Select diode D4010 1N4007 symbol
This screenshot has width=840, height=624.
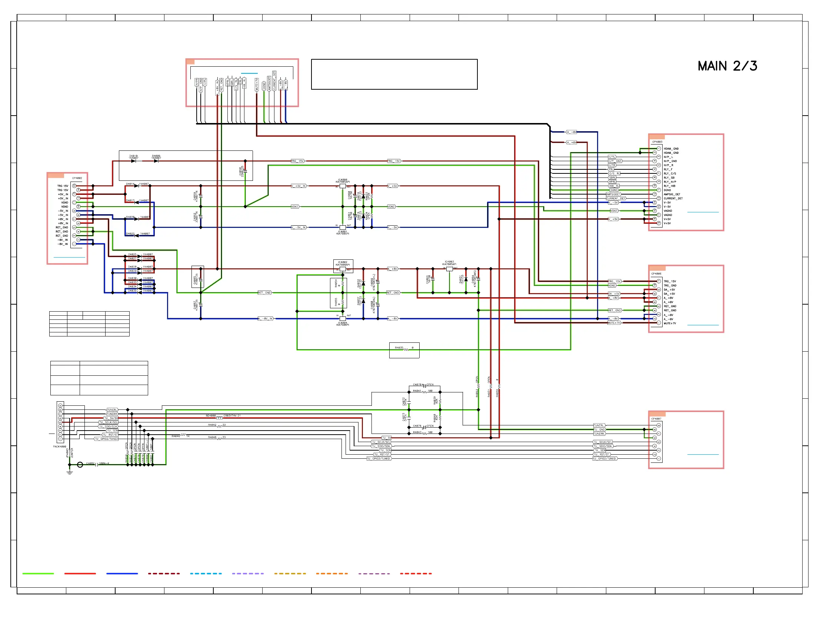[133, 161]
